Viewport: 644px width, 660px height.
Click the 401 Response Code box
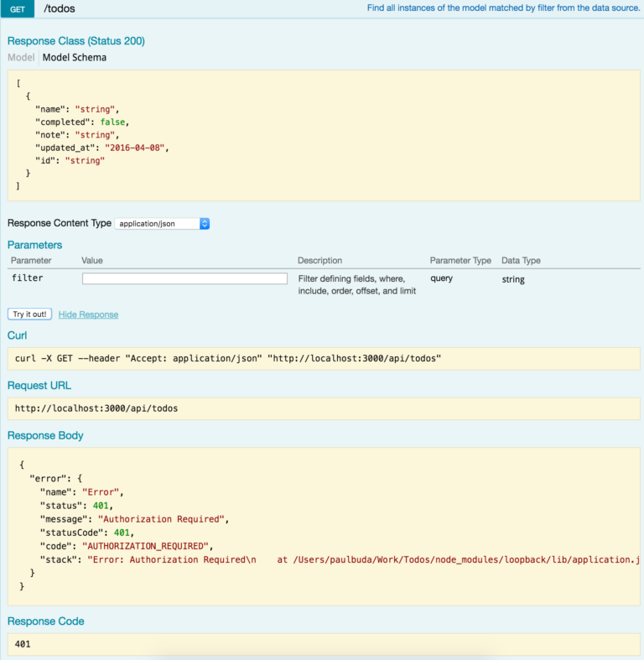[x=322, y=644]
